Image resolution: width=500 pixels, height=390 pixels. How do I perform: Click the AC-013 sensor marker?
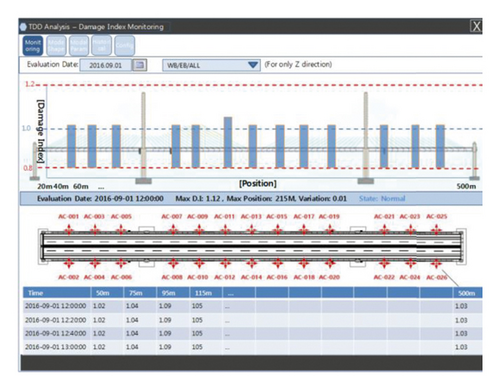tap(252, 230)
